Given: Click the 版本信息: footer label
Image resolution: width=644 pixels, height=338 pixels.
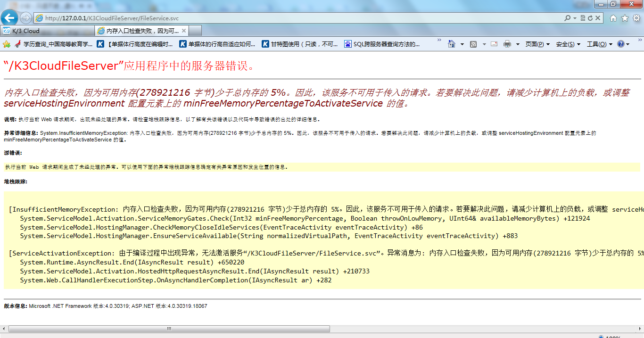Looking at the screenshot, I should tap(16, 306).
